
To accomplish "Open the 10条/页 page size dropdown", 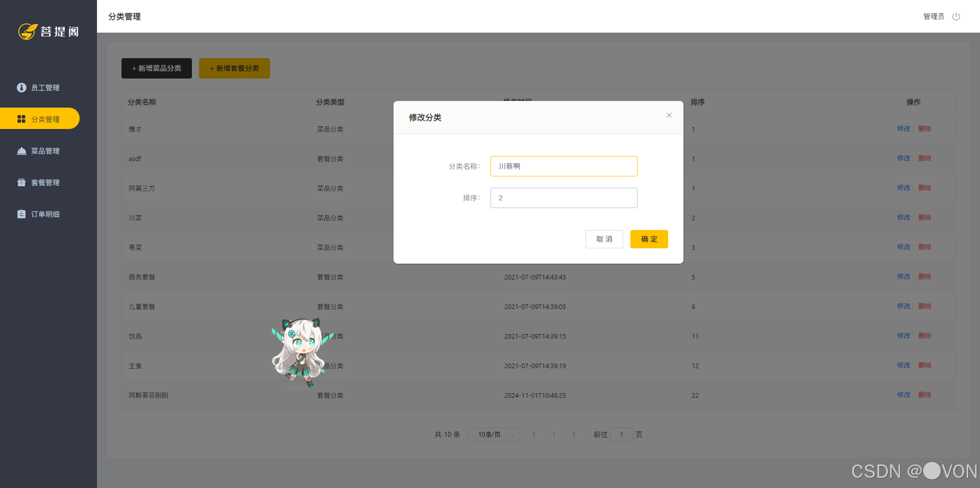I will 493,434.
